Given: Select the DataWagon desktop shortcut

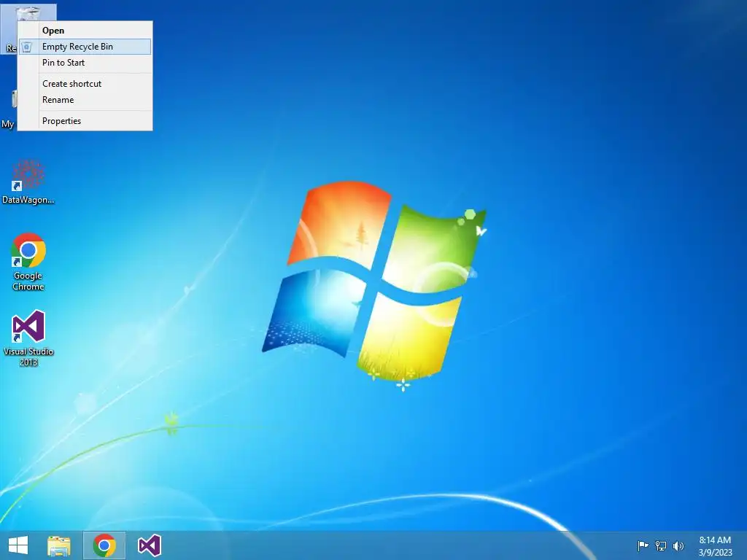Looking at the screenshot, I should point(28,182).
